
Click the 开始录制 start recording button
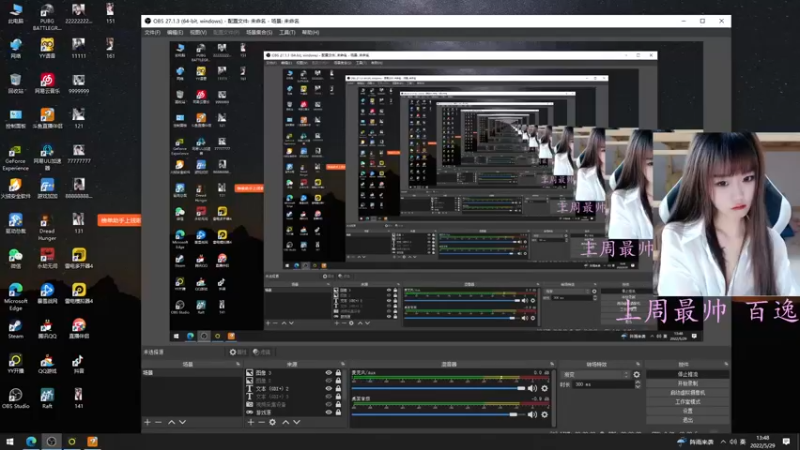point(687,384)
